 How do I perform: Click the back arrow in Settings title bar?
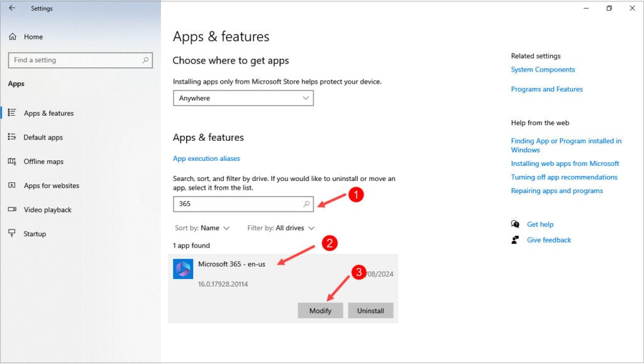click(12, 8)
